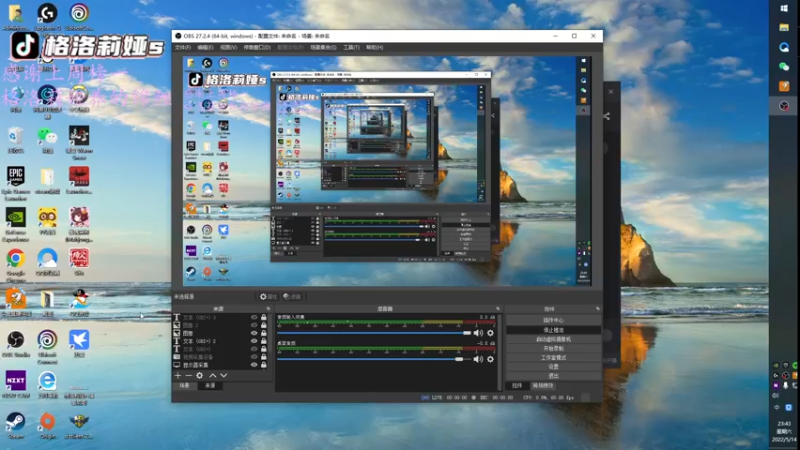Click the Windows Start button on taskbar
Viewport: 800px width, 450px height.
pos(784,9)
